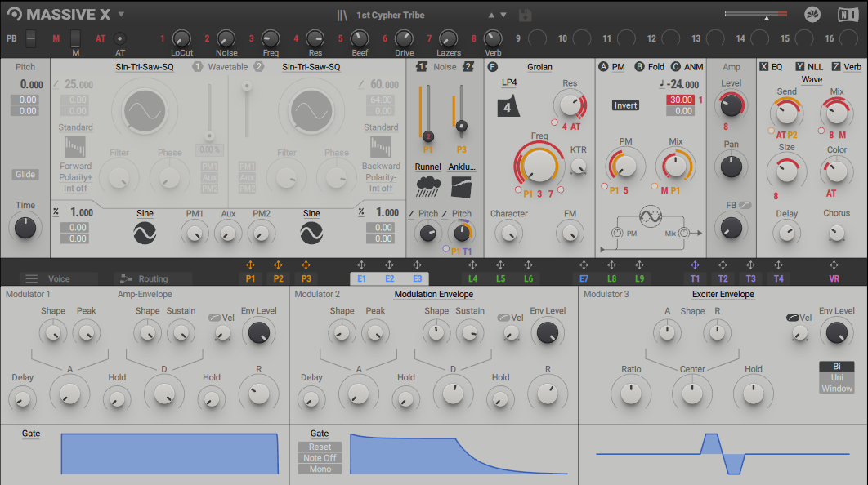The height and width of the screenshot is (485, 868).
Task: Open the Exciter Envelope type menu
Action: (x=723, y=294)
